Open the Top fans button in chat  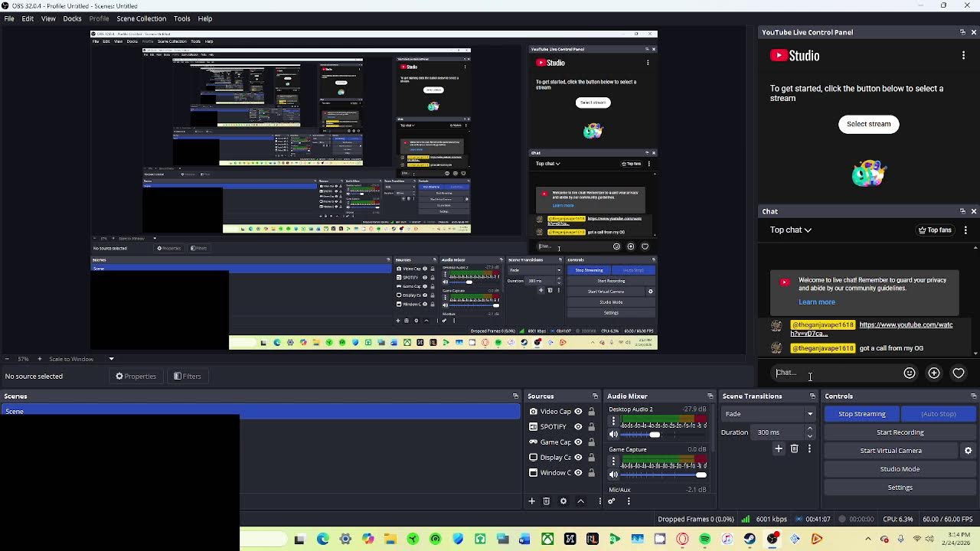pos(935,230)
